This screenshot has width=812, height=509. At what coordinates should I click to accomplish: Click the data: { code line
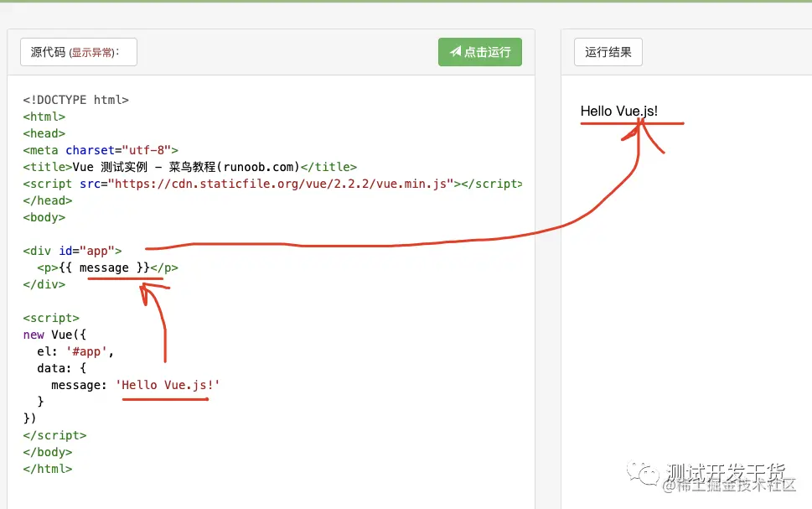(62, 368)
